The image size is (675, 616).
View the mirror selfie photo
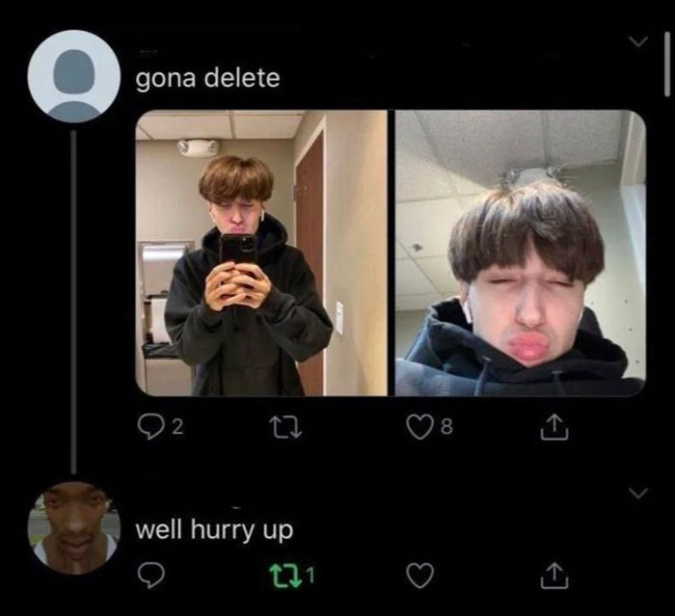coord(261,254)
